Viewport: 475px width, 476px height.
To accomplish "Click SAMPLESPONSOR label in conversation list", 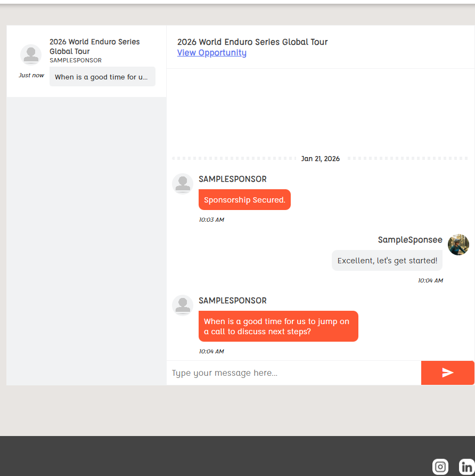I will [x=75, y=60].
